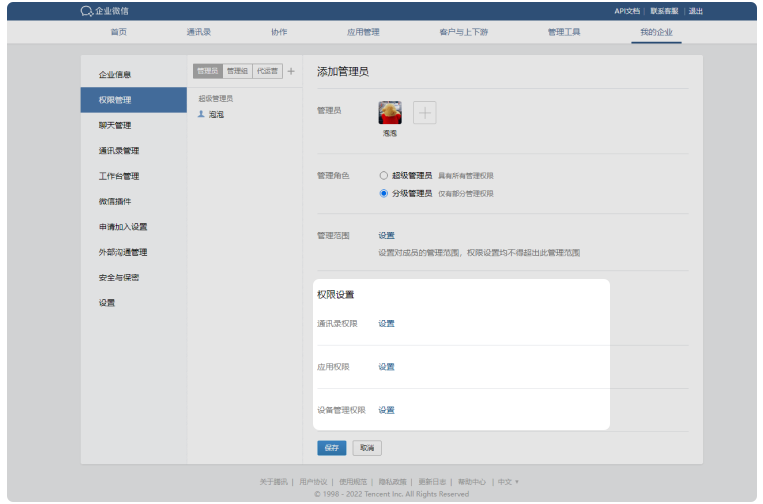Screen dimensions: 763x504
Task: Select the 分级管理员 radio button
Action: click(x=383, y=194)
